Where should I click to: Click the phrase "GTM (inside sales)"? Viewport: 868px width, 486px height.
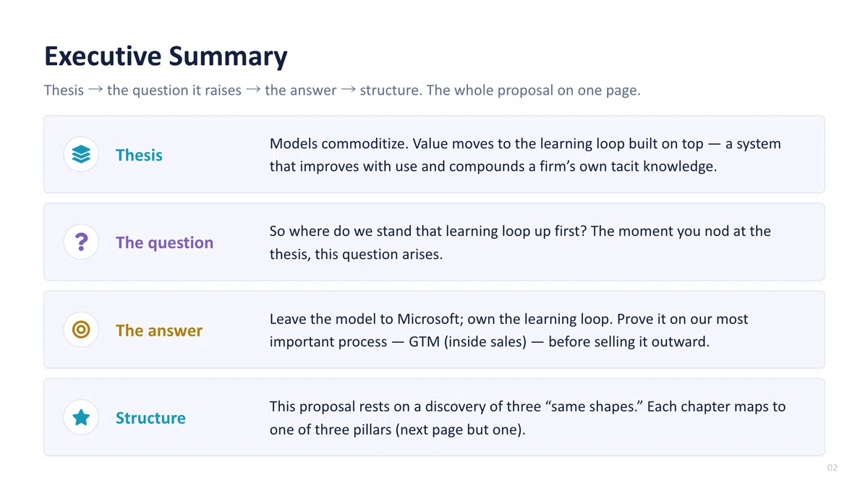click(x=467, y=341)
